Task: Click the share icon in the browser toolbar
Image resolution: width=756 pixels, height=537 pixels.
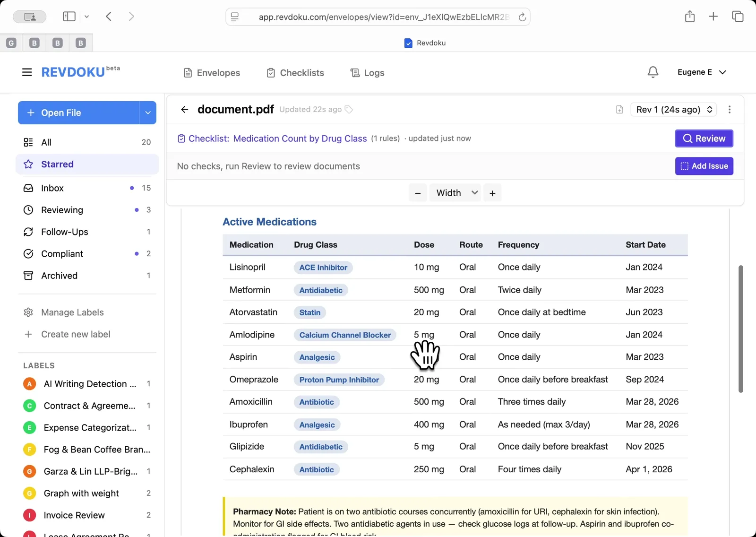Action: [689, 16]
